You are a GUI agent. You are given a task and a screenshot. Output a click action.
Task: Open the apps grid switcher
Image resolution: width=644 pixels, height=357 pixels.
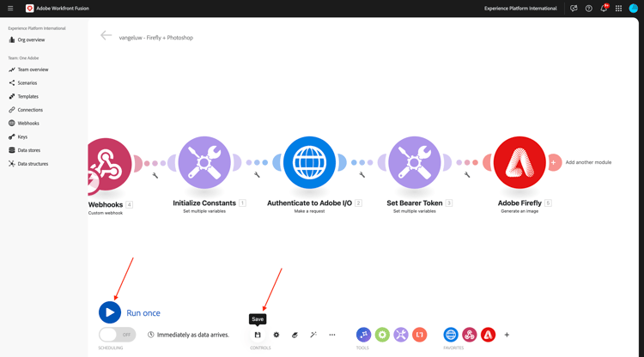tap(618, 9)
